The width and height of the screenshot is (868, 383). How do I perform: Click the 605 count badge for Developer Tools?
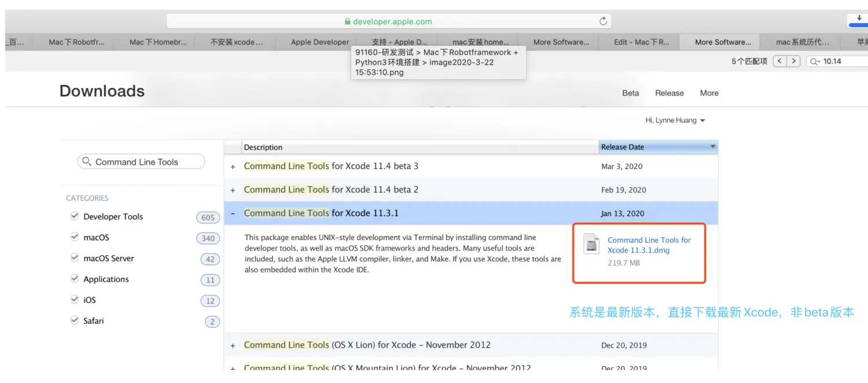pos(208,218)
